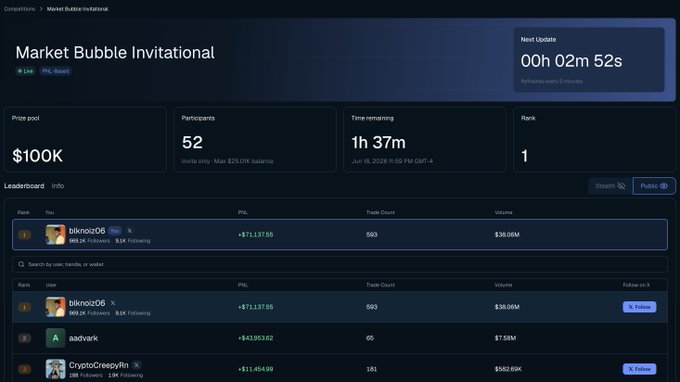Open X icon beside blknoiz06 in leaderboard list
The image size is (680, 382).
pyautogui.click(x=113, y=303)
